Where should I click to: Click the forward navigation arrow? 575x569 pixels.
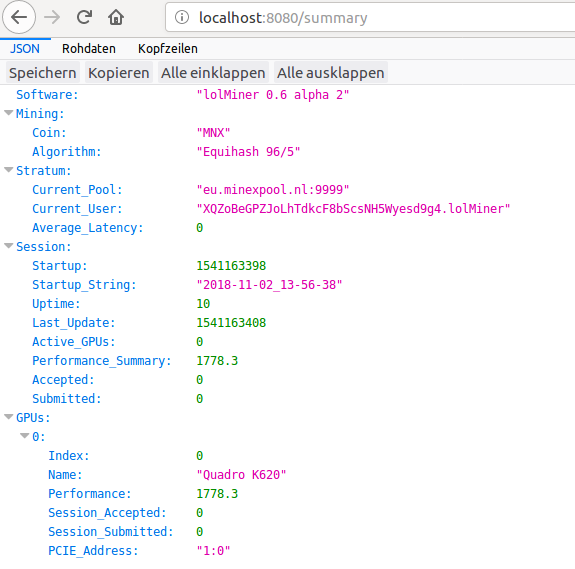[x=52, y=17]
